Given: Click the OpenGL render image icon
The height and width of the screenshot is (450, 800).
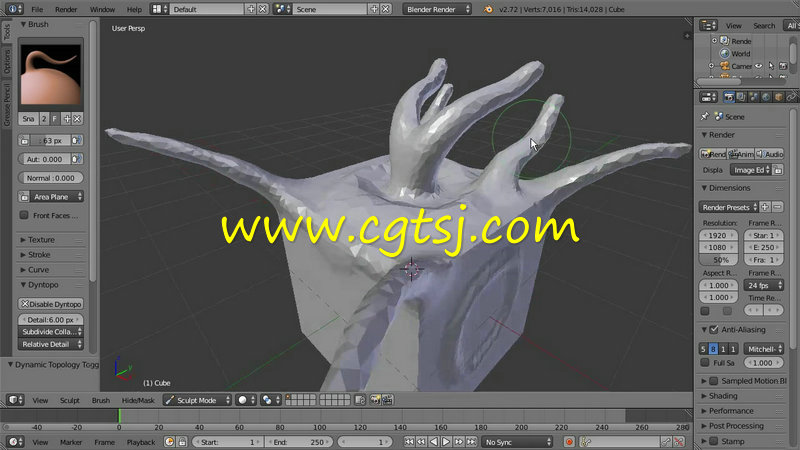Looking at the screenshot, I should (376, 400).
